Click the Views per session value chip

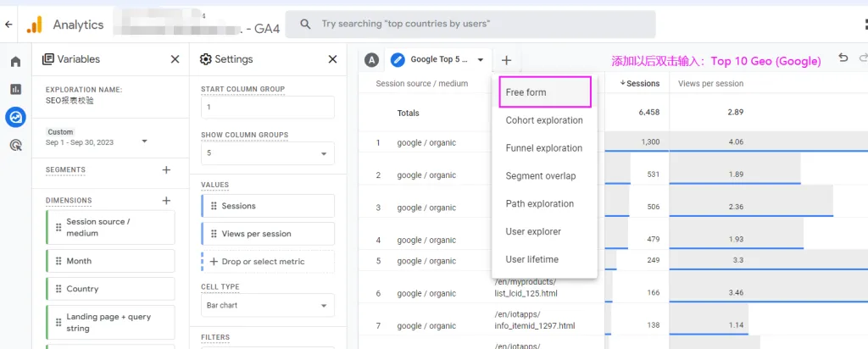(268, 234)
